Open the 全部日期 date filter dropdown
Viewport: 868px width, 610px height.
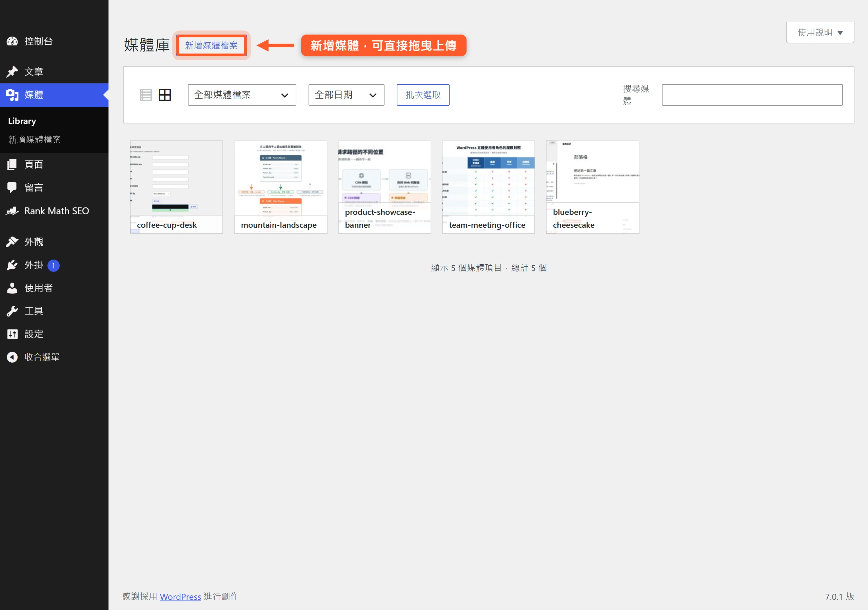tap(346, 95)
